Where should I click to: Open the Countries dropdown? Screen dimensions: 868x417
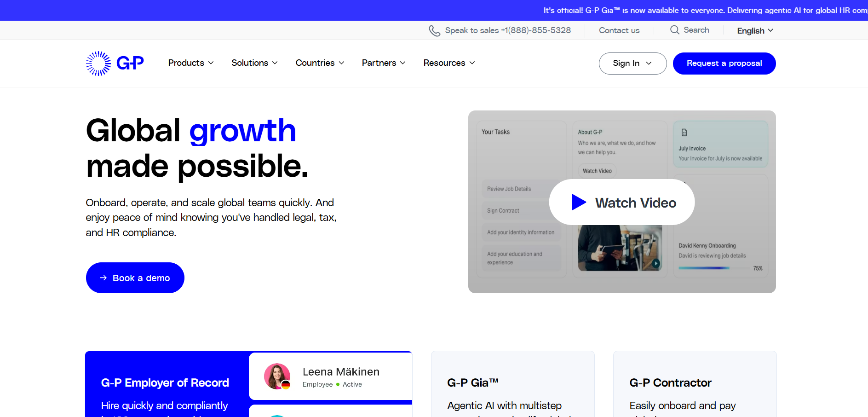coord(320,63)
